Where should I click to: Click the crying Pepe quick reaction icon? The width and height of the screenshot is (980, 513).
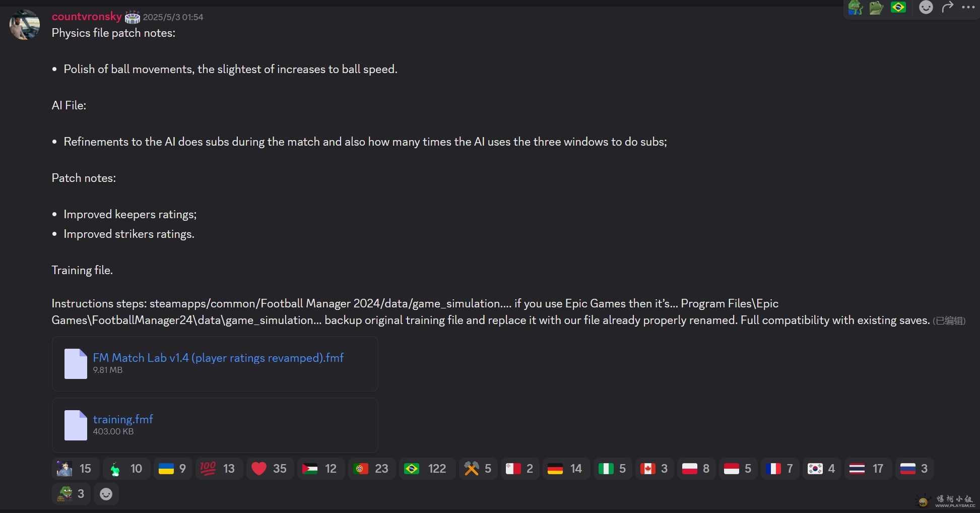tap(855, 7)
